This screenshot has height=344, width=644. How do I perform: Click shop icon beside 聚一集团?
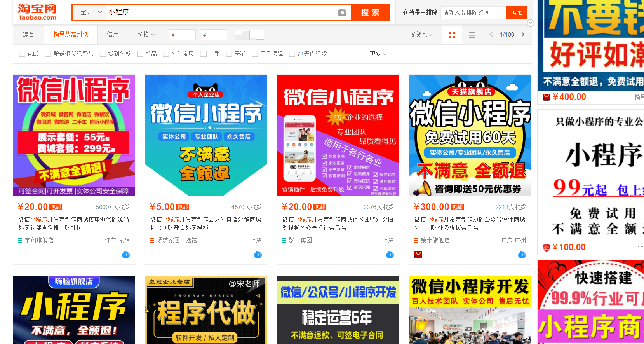(x=284, y=241)
